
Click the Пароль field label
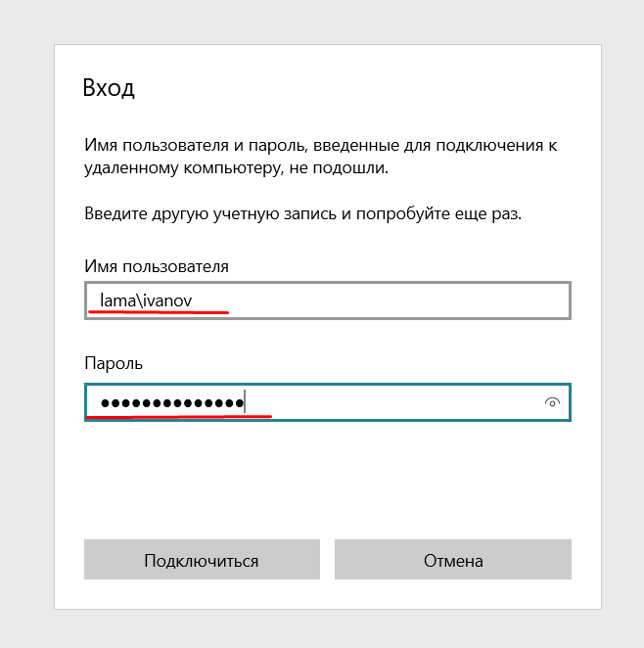click(x=114, y=363)
